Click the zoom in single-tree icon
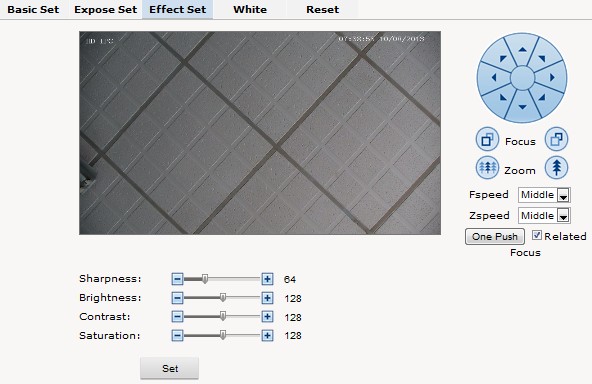 coord(556,167)
